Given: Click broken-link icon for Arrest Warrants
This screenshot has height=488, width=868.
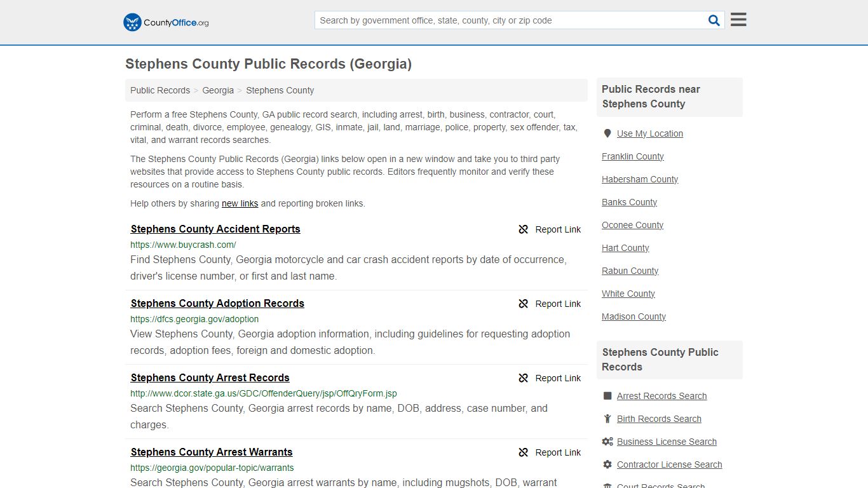Looking at the screenshot, I should coord(524,452).
